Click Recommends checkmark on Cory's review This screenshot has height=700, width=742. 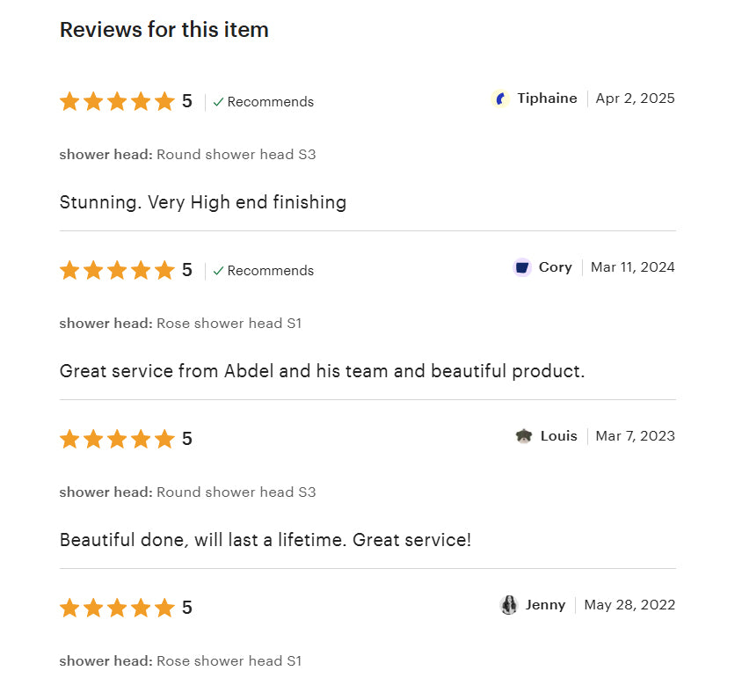point(219,271)
